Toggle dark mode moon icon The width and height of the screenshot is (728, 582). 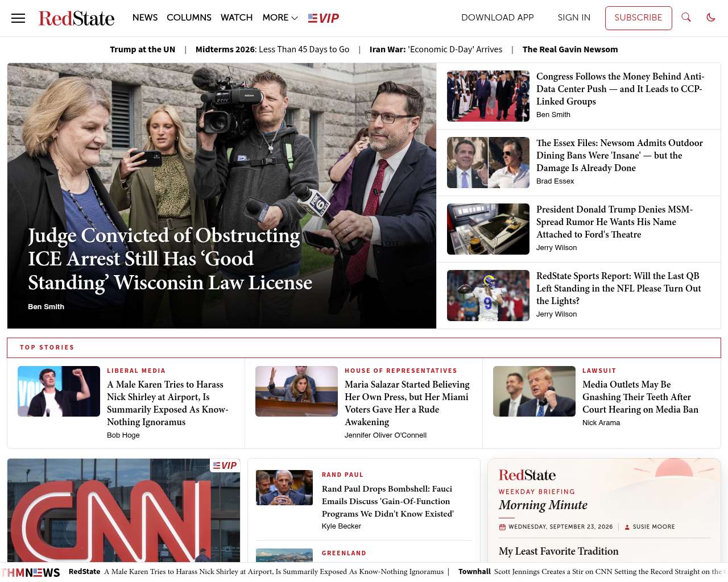711,18
